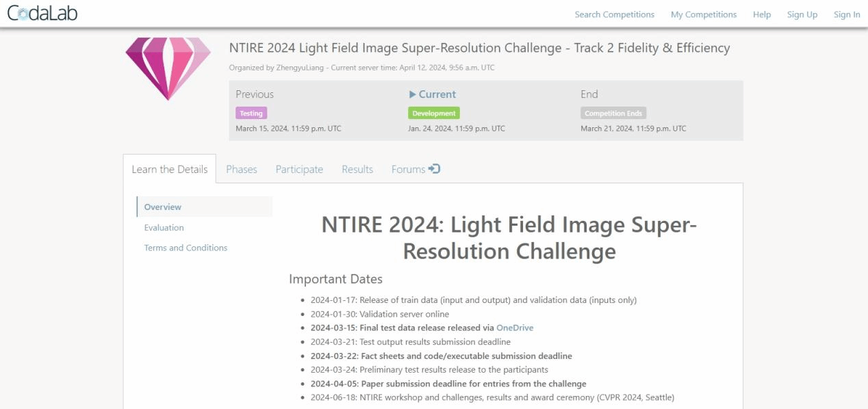Open Search Competitions page
The image size is (868, 409).
[x=614, y=14]
